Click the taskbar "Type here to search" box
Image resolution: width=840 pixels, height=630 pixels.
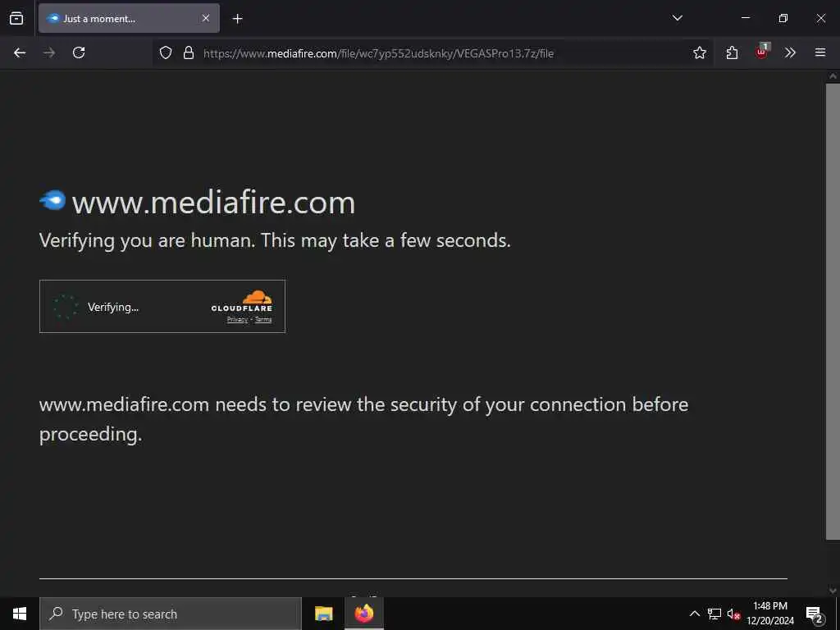(171, 614)
